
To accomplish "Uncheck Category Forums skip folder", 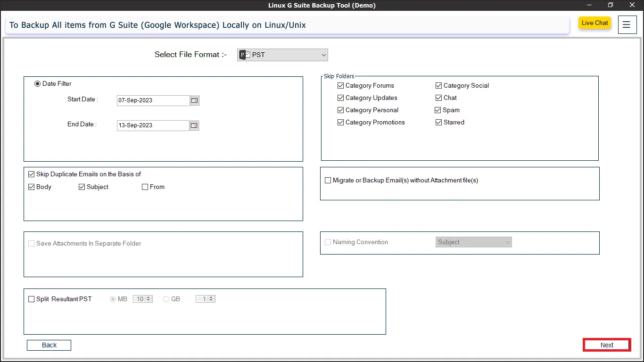I will [x=341, y=86].
